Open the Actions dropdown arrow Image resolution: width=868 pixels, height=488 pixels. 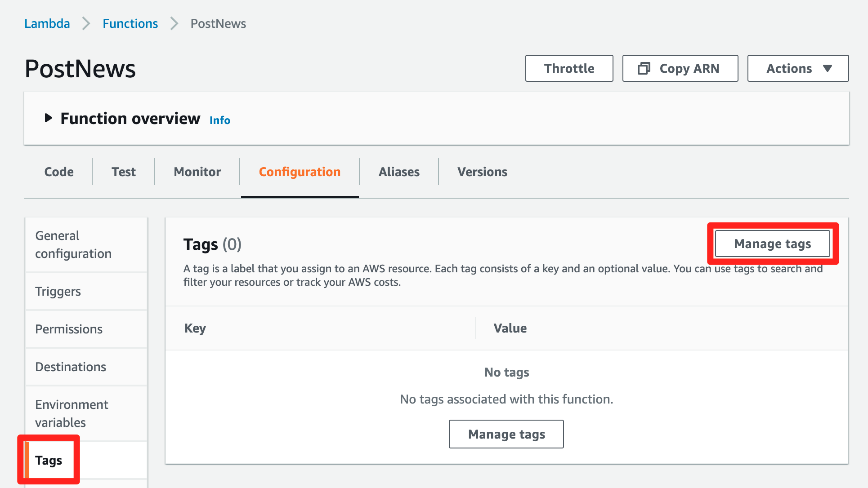pyautogui.click(x=827, y=68)
